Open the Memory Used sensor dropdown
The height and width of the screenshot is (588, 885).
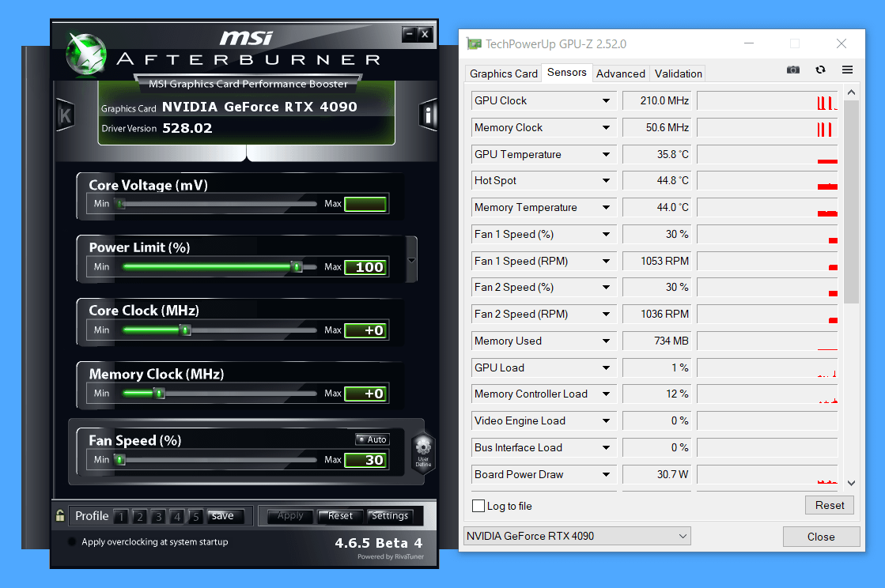click(606, 341)
